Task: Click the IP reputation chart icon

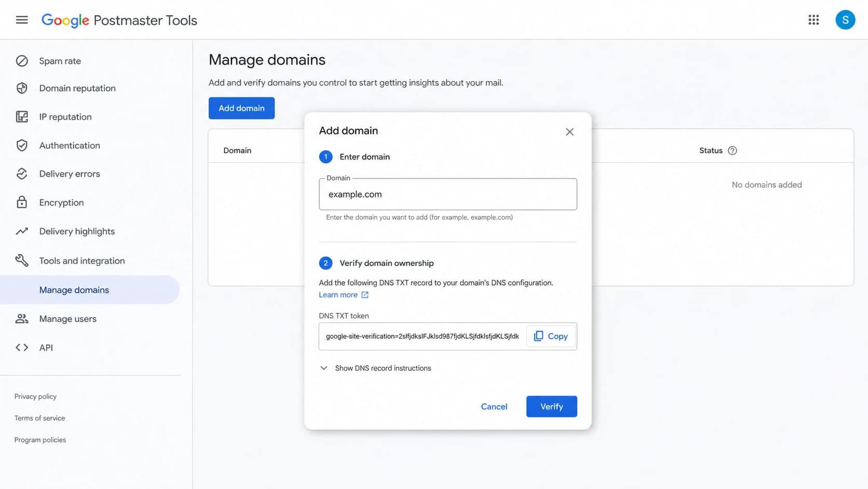Action: [x=22, y=117]
